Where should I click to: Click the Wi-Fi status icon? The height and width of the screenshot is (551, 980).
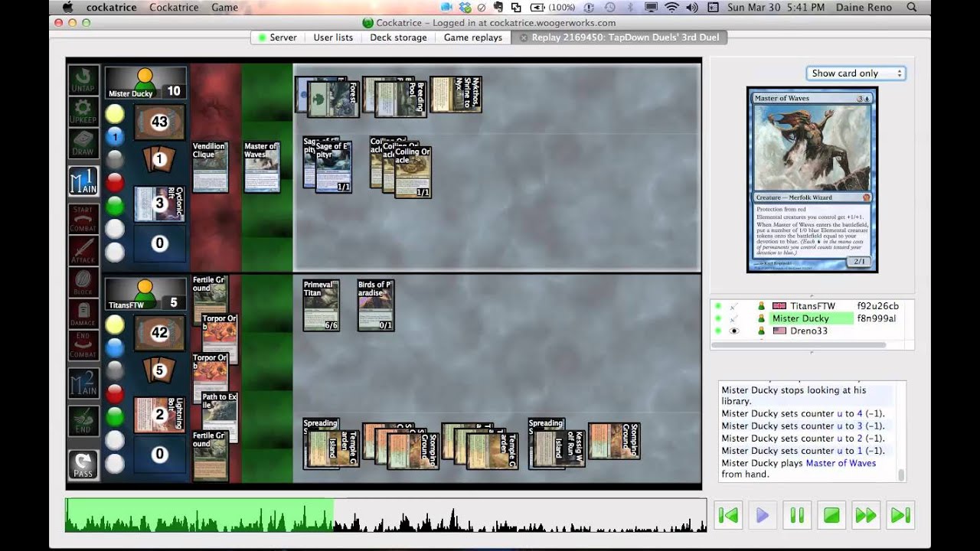(x=671, y=8)
